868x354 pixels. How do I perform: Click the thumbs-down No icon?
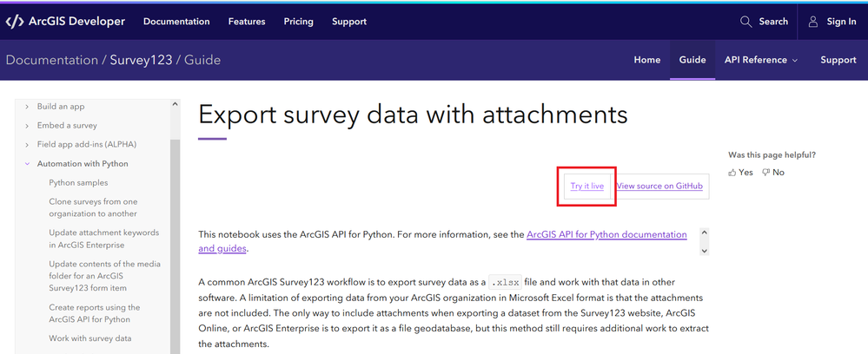click(x=765, y=173)
